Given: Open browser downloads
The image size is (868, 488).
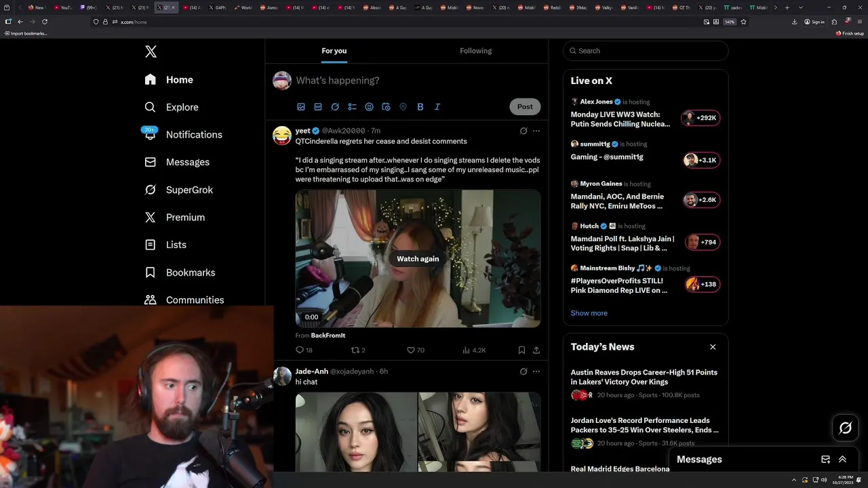Looking at the screenshot, I should click(795, 22).
